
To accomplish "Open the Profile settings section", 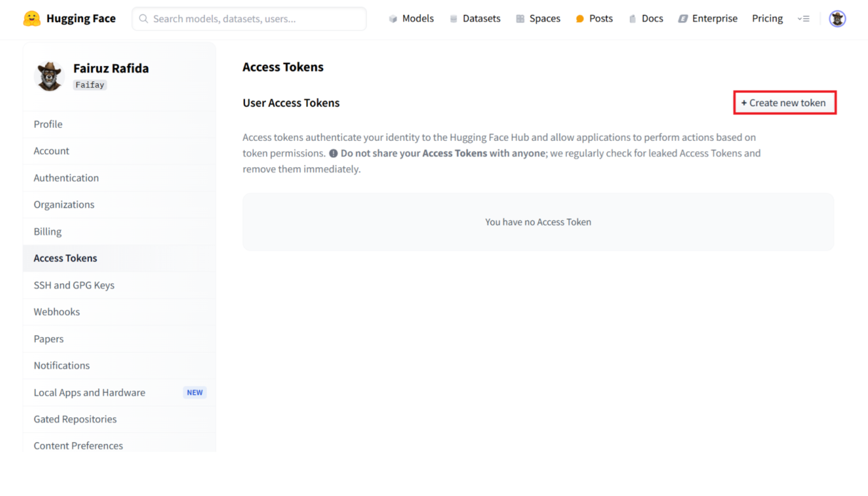I will [x=48, y=124].
